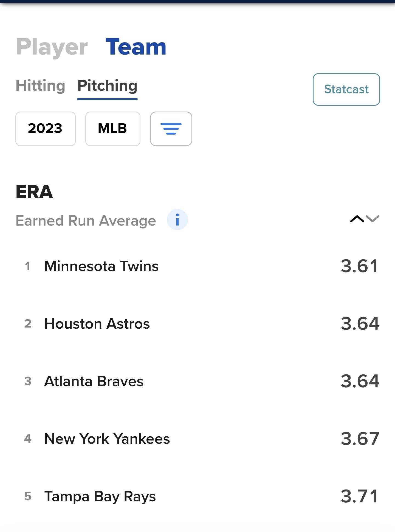Open the Minnesota Twins team row
The image size is (395, 532).
tap(101, 266)
